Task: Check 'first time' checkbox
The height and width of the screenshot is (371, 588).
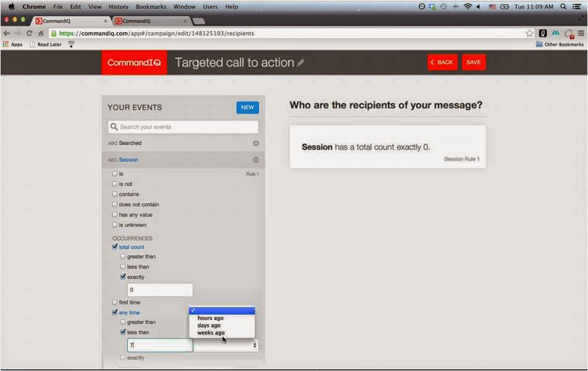Action: [114, 302]
